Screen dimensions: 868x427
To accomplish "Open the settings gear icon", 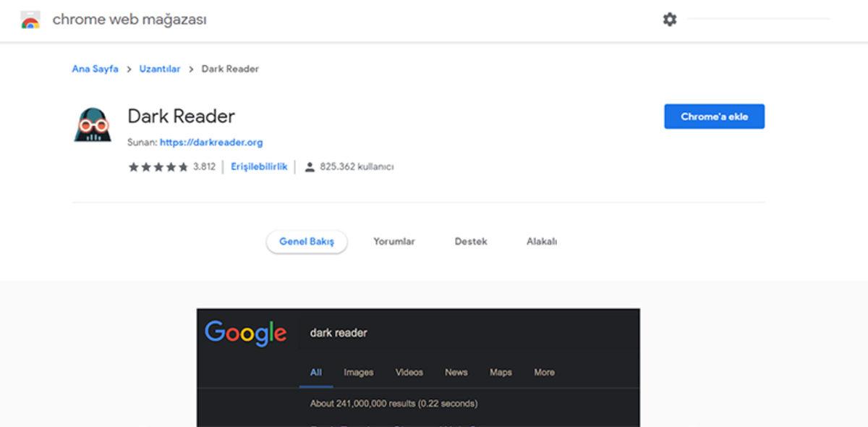I will point(669,20).
